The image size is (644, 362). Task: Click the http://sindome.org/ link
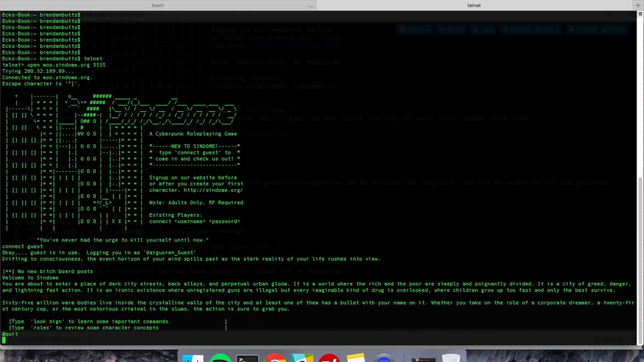pyautogui.click(x=213, y=190)
